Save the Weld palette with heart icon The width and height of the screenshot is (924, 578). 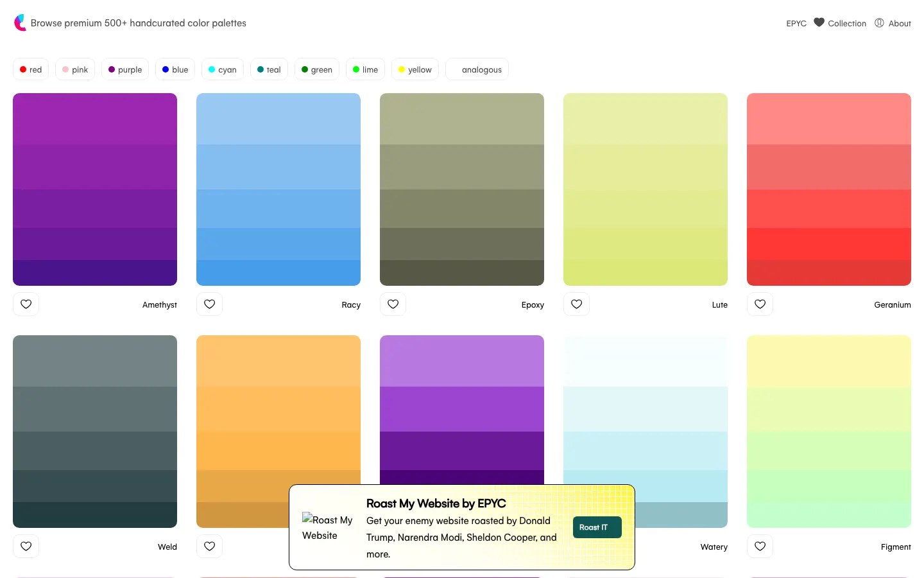(x=26, y=547)
